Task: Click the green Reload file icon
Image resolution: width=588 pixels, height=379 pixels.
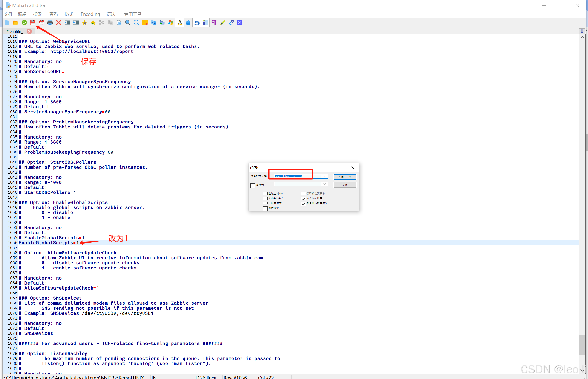Action: coord(24,23)
